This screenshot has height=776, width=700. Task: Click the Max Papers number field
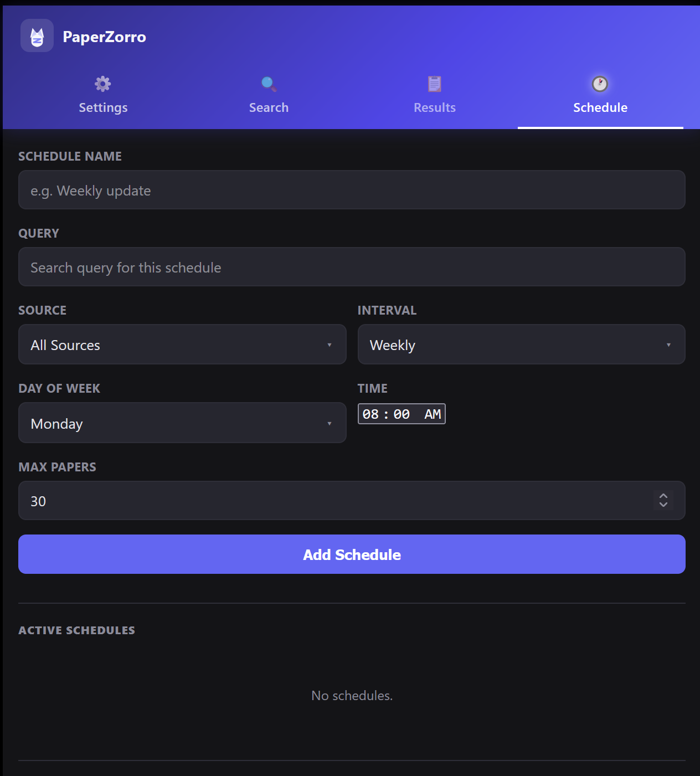click(x=352, y=501)
